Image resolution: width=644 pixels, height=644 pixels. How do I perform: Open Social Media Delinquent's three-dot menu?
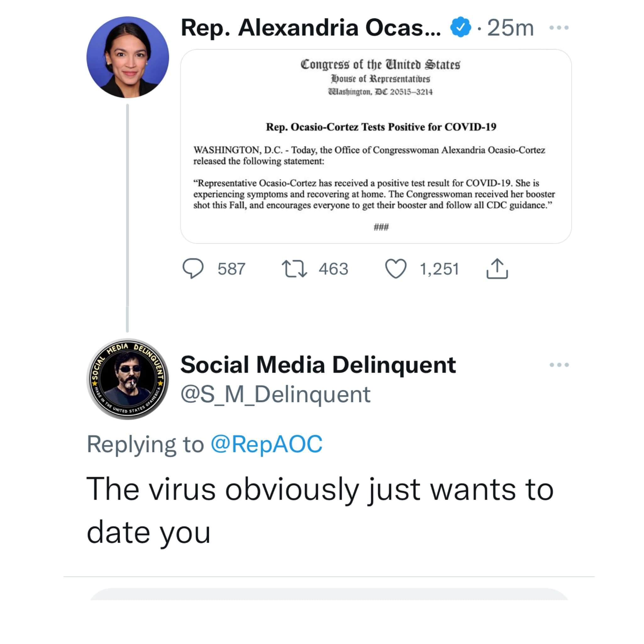click(559, 365)
